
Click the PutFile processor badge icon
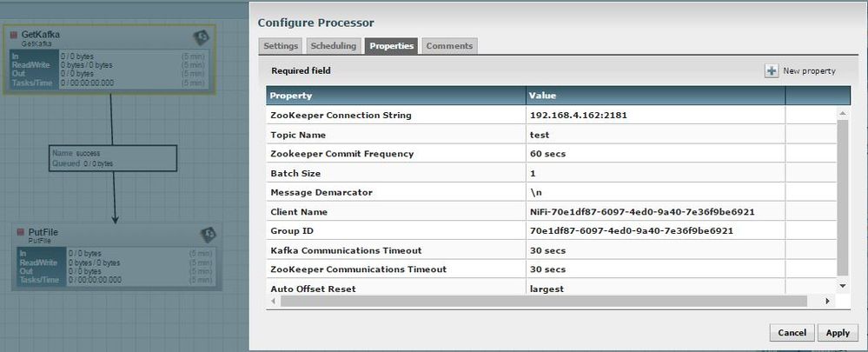(x=209, y=233)
